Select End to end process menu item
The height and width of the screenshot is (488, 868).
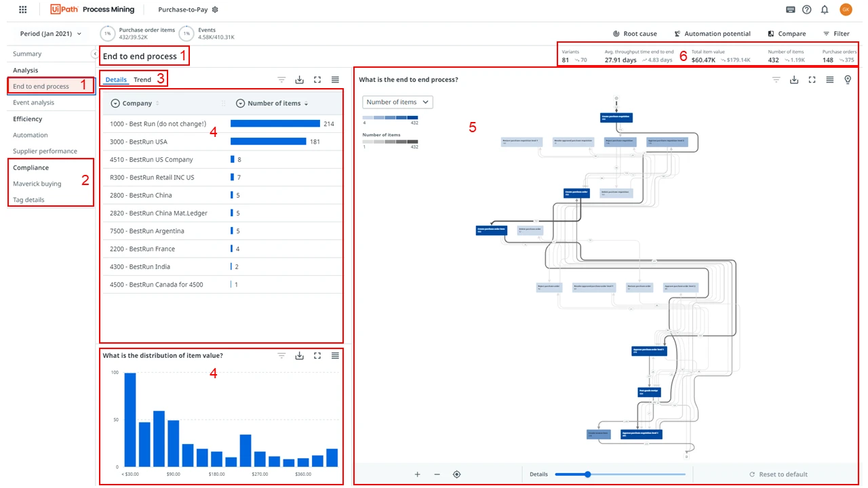point(50,86)
